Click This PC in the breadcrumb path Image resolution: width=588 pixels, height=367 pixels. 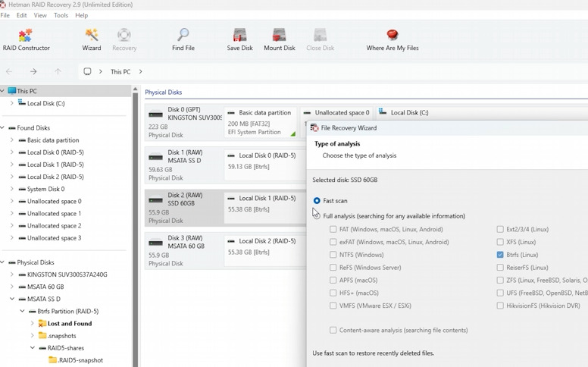click(120, 72)
